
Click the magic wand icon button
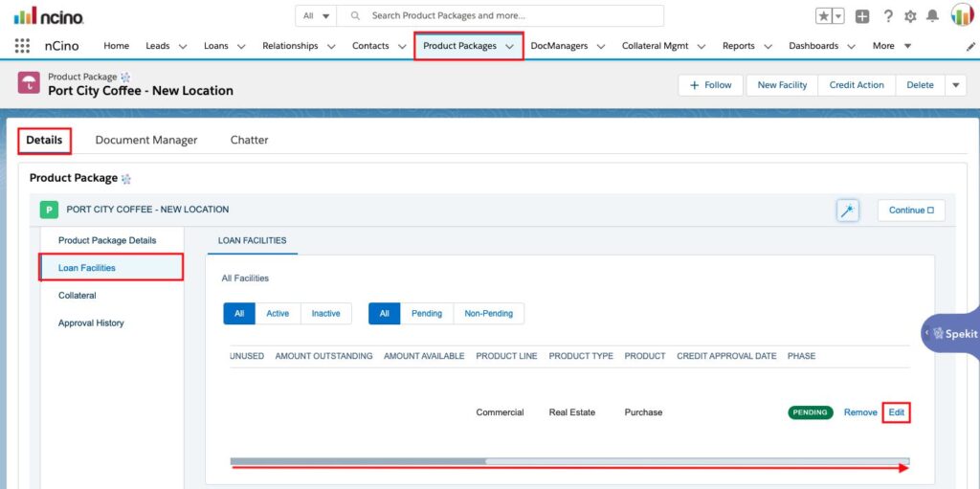pyautogui.click(x=848, y=211)
